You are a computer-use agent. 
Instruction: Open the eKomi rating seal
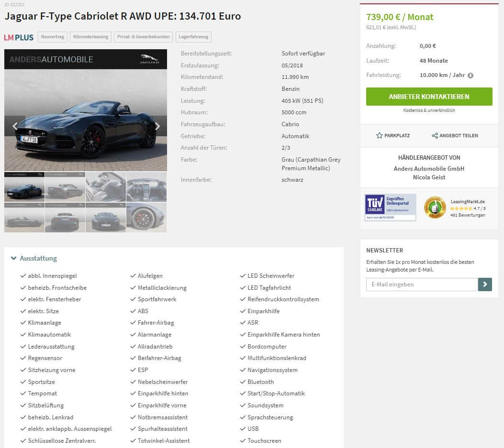435,208
